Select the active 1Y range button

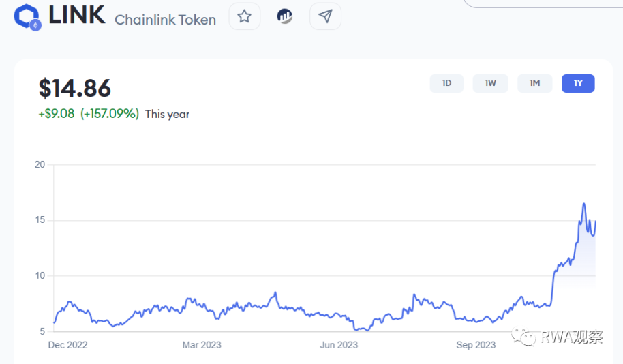[x=578, y=83]
